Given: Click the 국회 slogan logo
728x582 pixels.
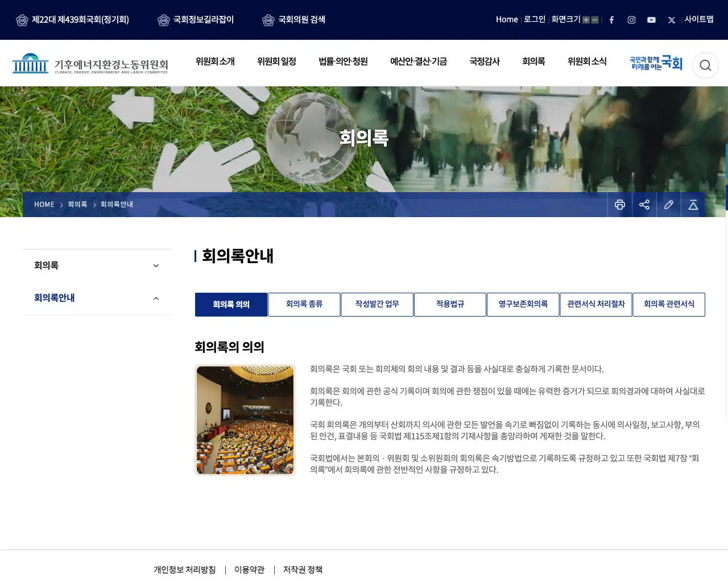Looking at the screenshot, I should 656,63.
